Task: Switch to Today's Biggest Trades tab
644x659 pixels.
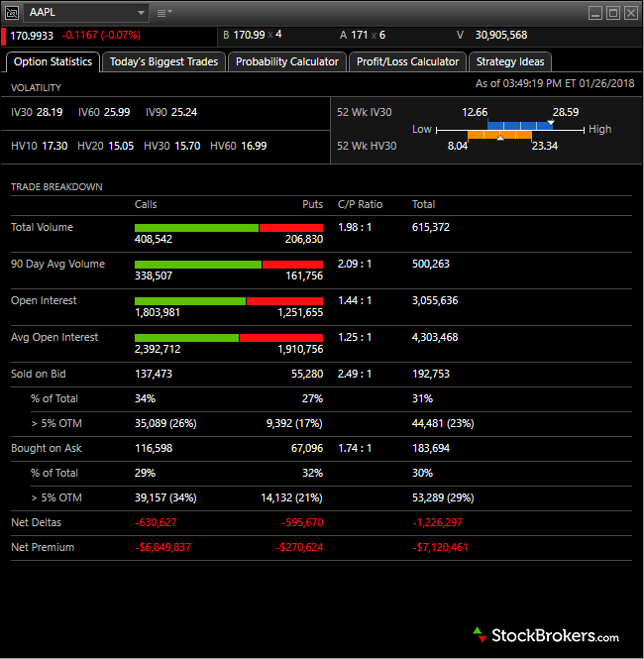Action: [163, 61]
